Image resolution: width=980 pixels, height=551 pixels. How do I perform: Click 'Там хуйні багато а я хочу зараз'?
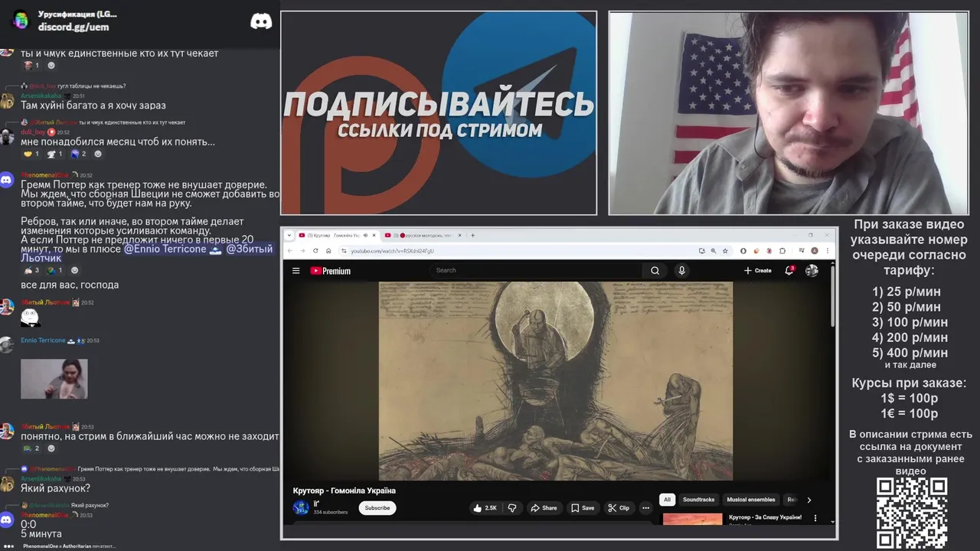(x=93, y=105)
